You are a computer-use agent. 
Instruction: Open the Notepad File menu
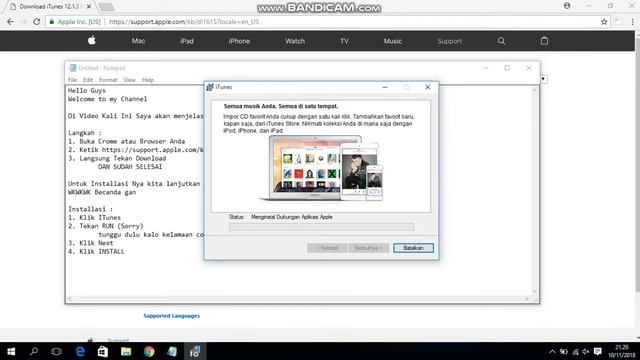tap(72, 80)
